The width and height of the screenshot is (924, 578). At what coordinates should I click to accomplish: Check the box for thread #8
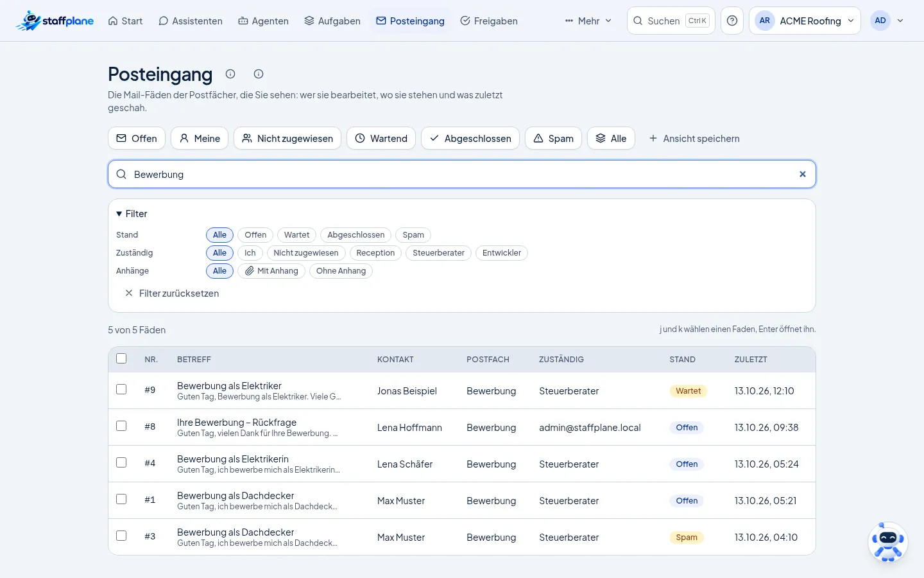121,426
